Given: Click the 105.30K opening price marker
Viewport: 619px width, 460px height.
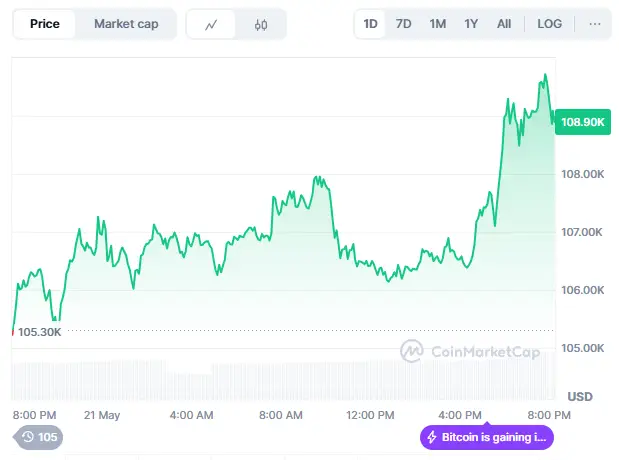Looking at the screenshot, I should click(39, 332).
